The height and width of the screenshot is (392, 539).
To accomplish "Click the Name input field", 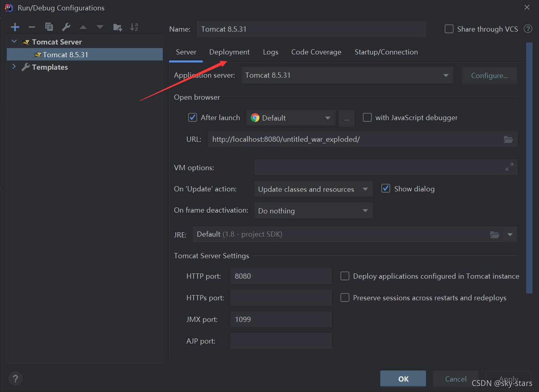I will [311, 29].
